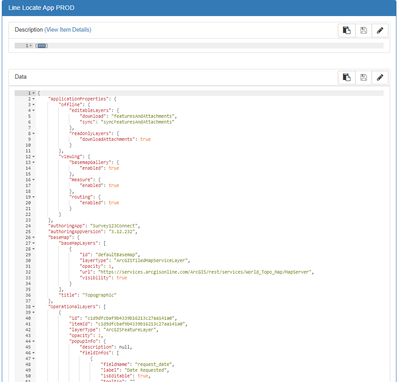The image size is (400, 382).
Task: Open the View Item Details link
Action: pos(68,30)
